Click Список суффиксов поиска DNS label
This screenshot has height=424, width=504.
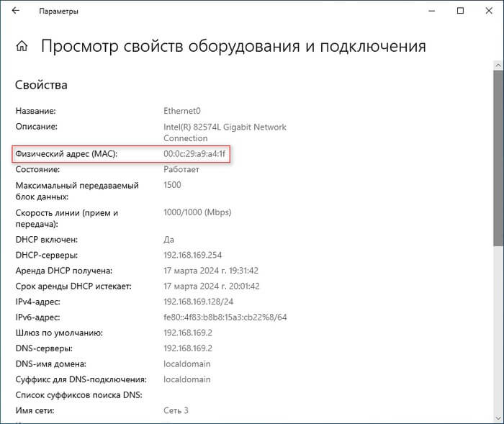click(x=78, y=395)
